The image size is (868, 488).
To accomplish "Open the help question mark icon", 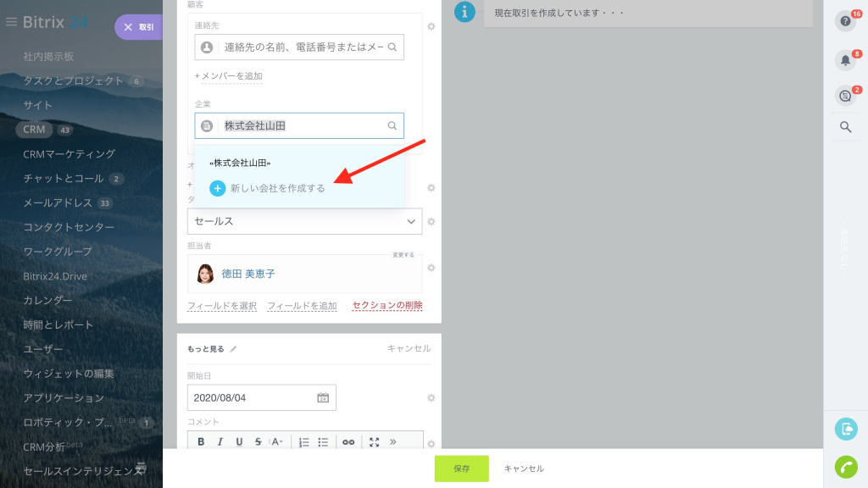I will tap(844, 21).
